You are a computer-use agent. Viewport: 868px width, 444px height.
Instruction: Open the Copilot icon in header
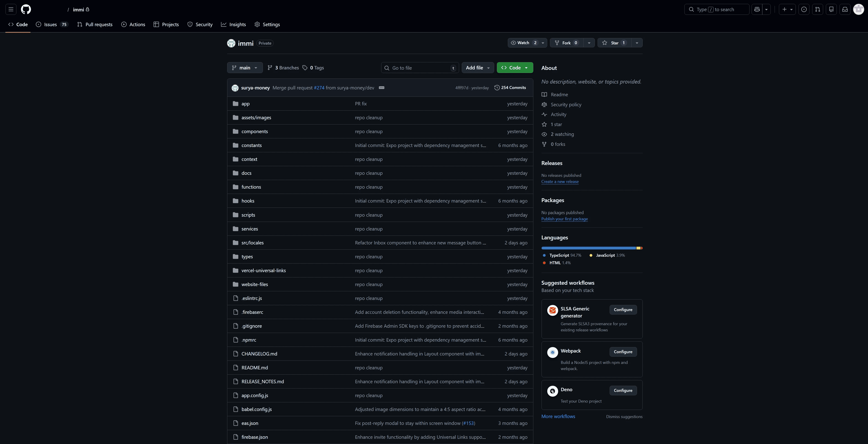(757, 9)
